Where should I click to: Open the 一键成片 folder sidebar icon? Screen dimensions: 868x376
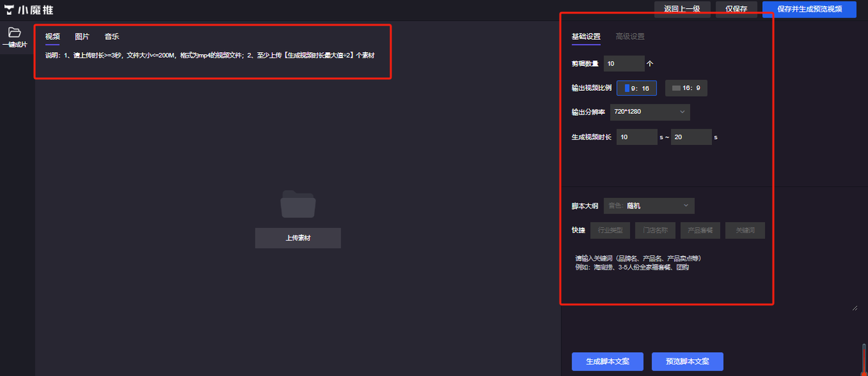coord(14,33)
